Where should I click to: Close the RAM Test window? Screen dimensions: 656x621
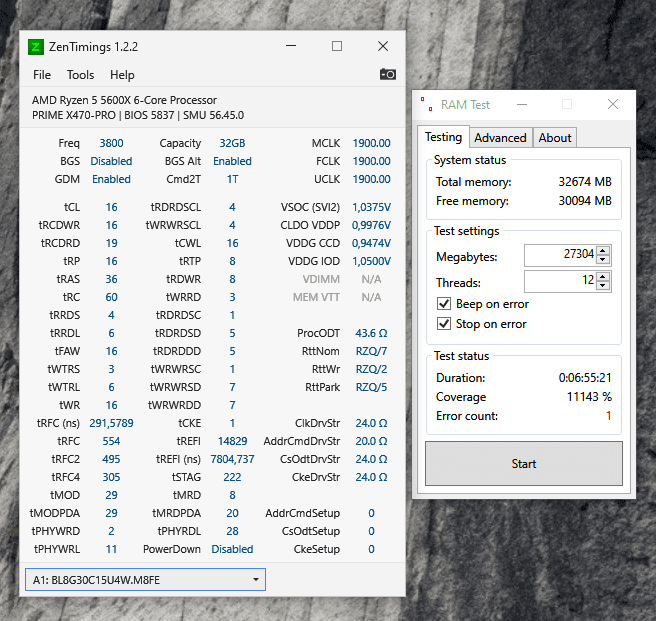(x=613, y=104)
